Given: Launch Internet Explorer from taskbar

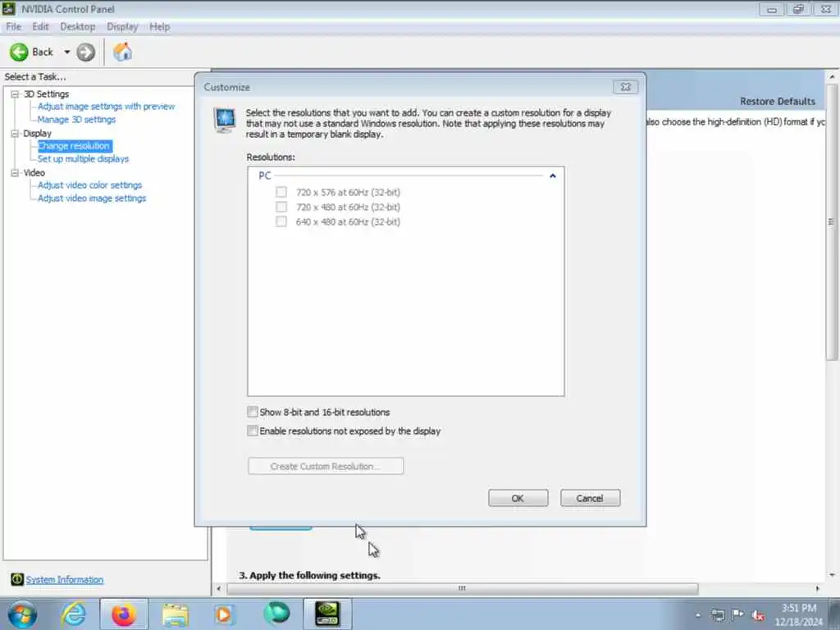Looking at the screenshot, I should pos(73,614).
